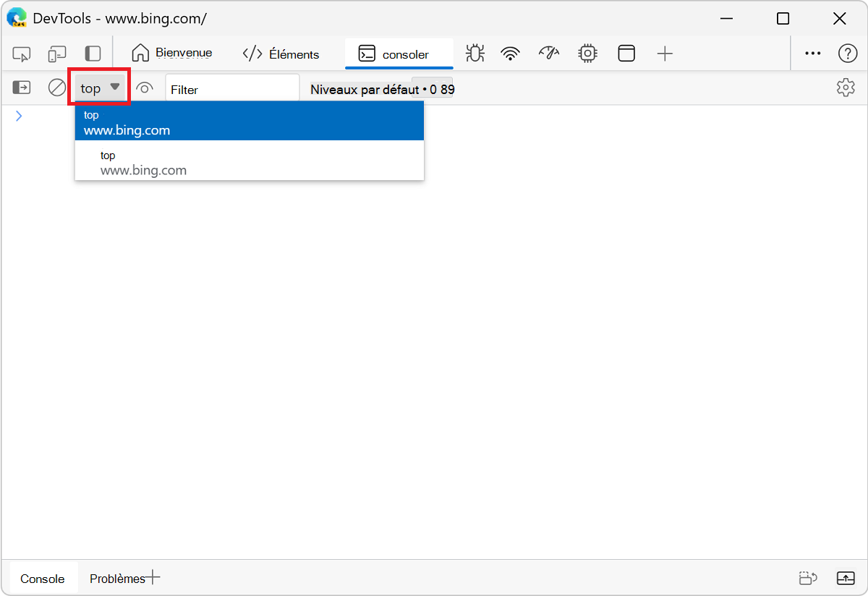The width and height of the screenshot is (868, 596).
Task: Open the Customize DevTools menu (...)
Action: coord(812,53)
